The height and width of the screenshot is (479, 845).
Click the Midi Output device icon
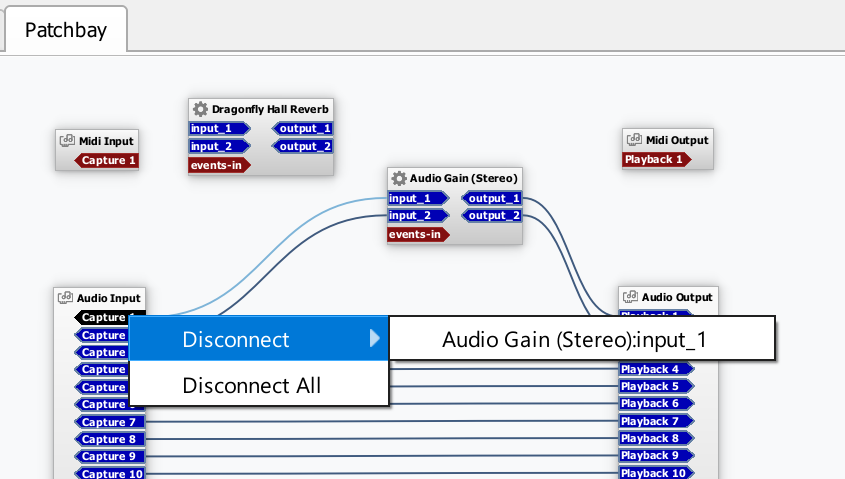[634, 140]
